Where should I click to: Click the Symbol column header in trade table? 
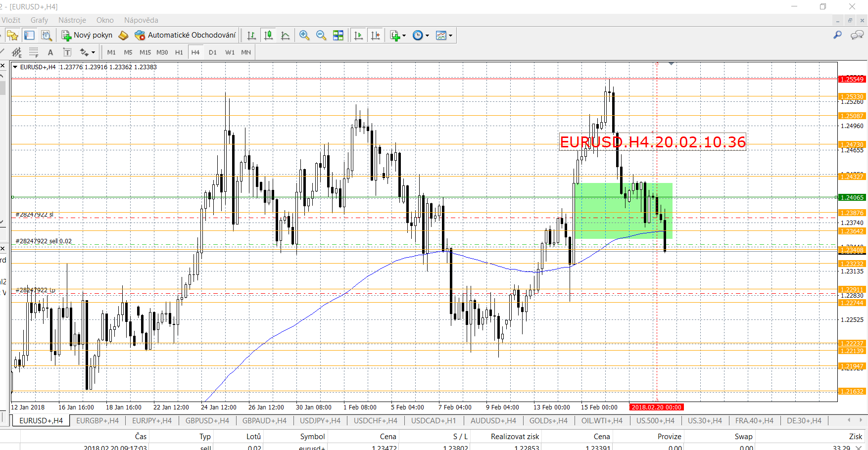(x=312, y=436)
